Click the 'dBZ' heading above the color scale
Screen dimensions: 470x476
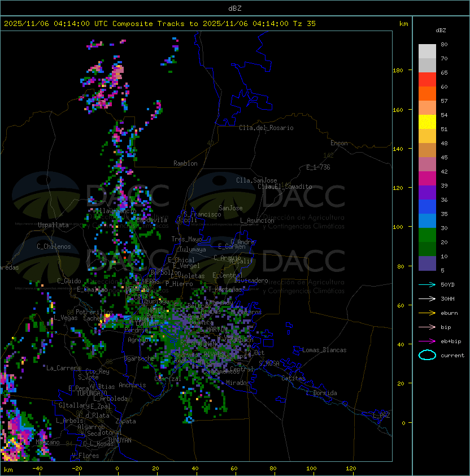pyautogui.click(x=441, y=31)
